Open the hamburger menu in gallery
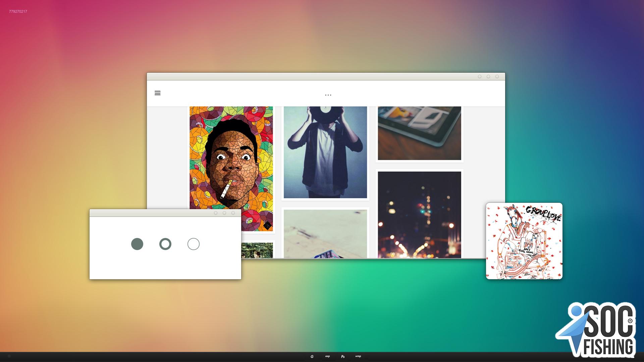 157,93
